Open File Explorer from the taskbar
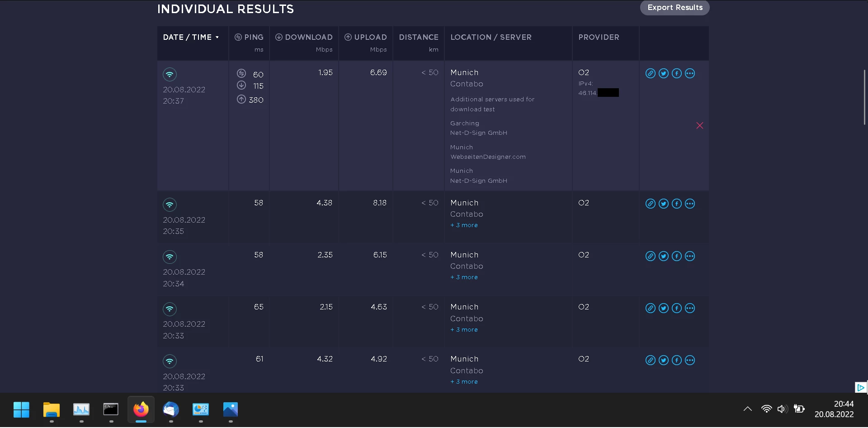 (x=52, y=410)
